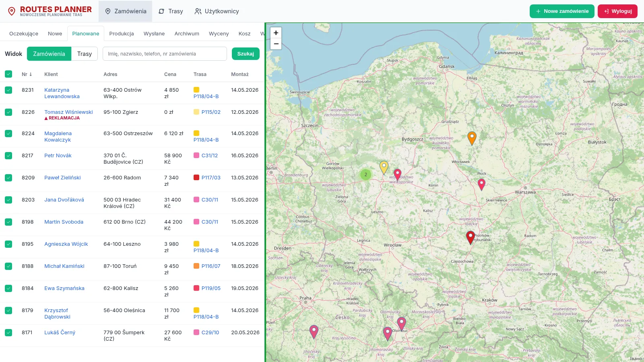Click the Szukaj search button
644x362 pixels.
246,54
